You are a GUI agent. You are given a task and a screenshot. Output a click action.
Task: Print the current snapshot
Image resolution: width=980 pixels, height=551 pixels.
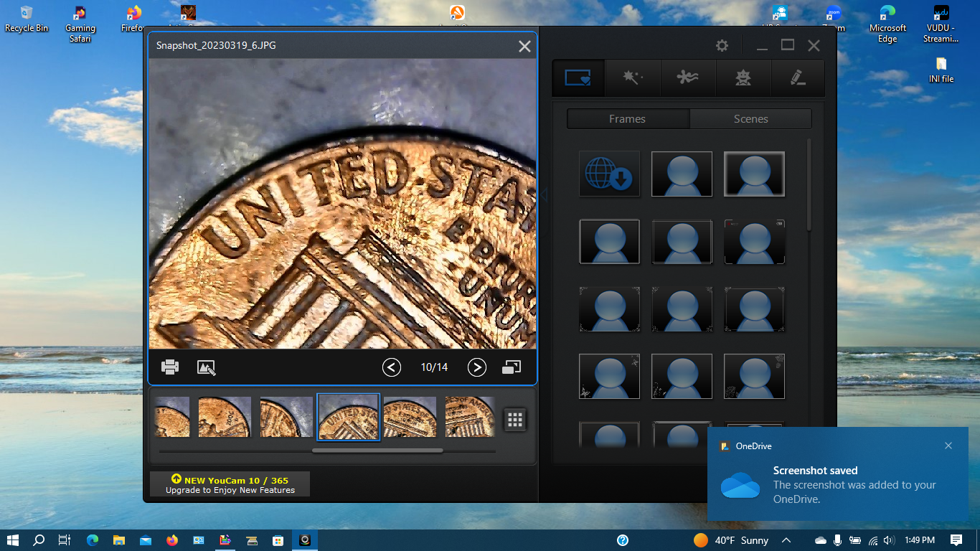(170, 367)
